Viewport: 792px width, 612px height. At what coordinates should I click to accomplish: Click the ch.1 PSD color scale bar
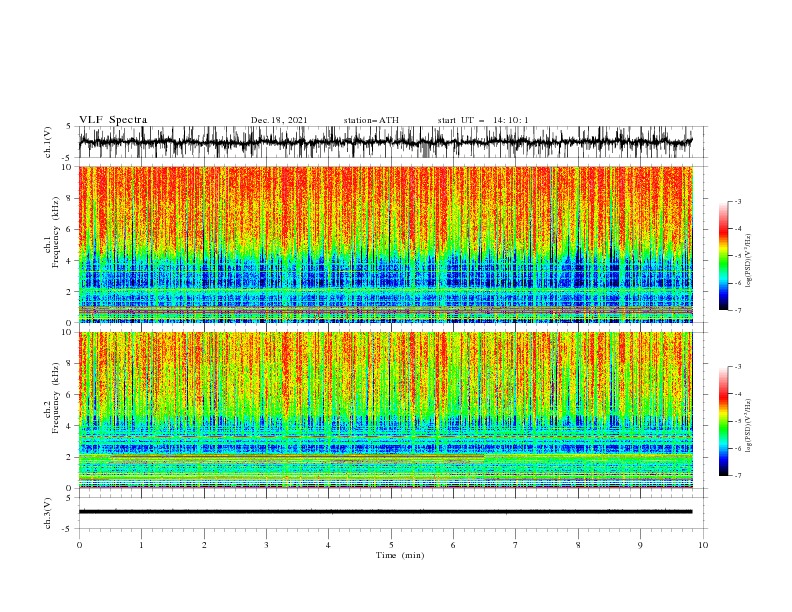(724, 256)
